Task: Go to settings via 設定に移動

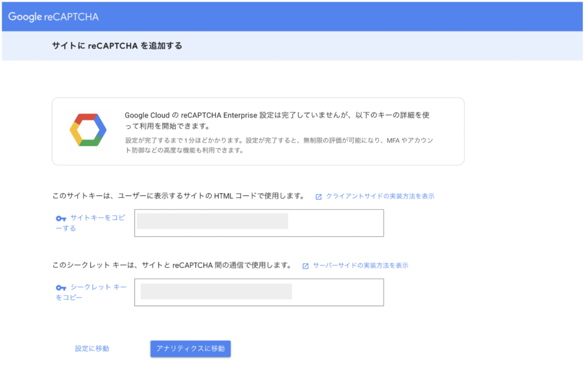Action: pos(92,349)
